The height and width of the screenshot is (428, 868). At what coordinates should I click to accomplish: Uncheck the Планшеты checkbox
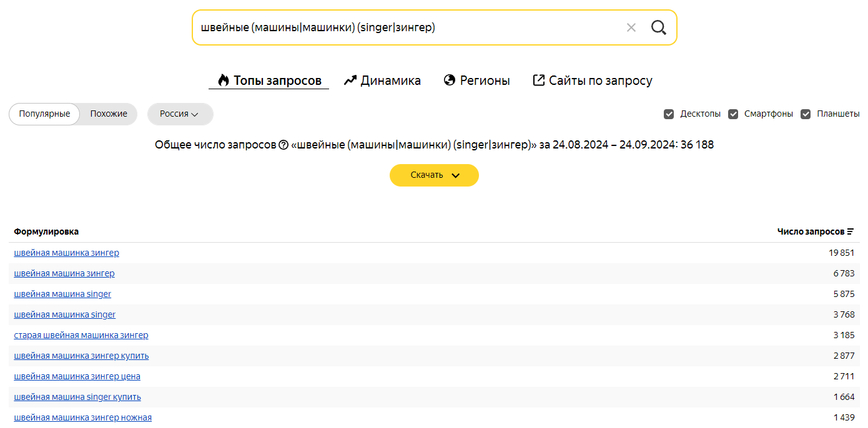coord(806,114)
